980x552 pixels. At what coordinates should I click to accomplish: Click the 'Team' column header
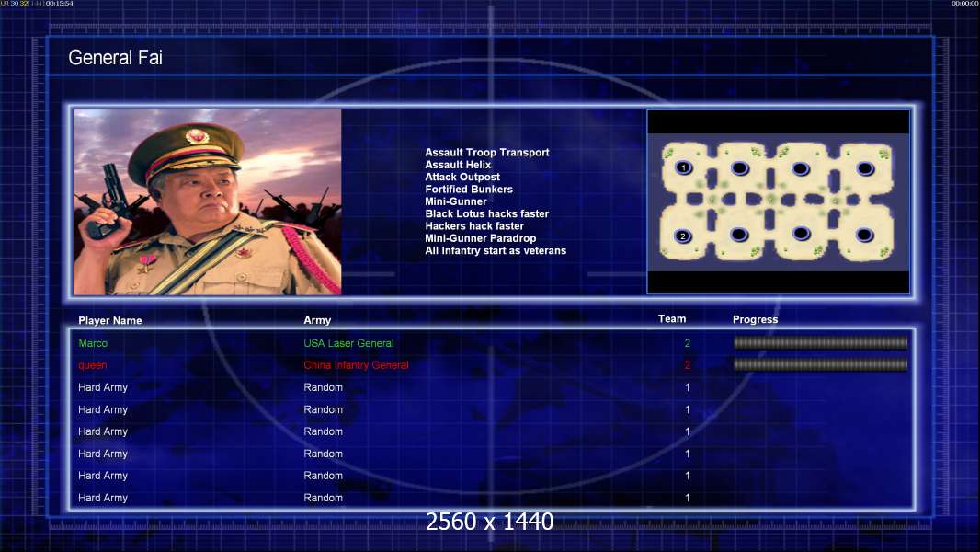672,319
